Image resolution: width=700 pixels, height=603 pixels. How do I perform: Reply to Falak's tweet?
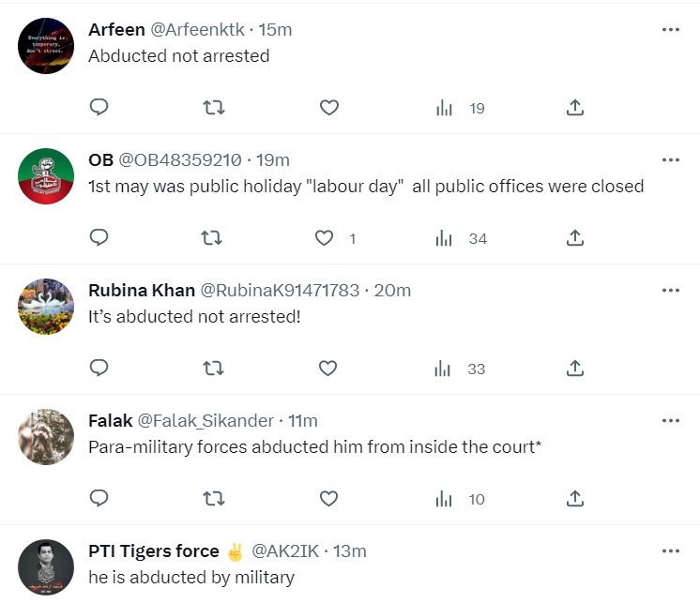pyautogui.click(x=99, y=499)
